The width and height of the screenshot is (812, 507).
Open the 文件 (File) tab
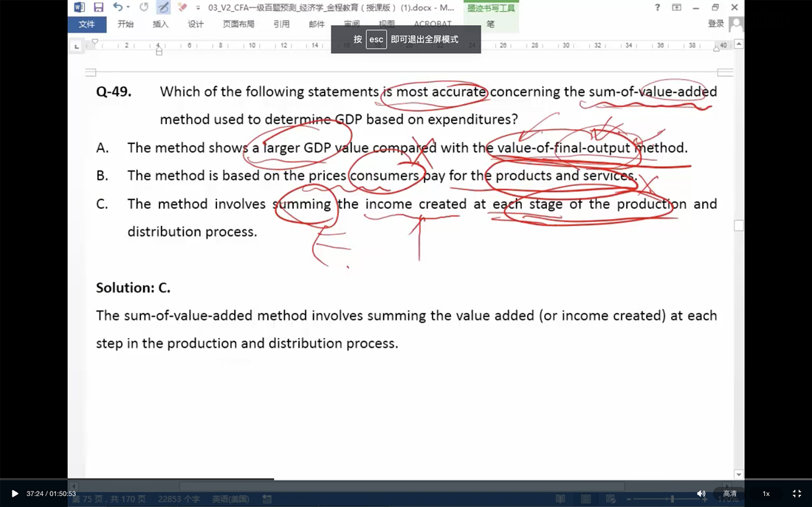[87, 24]
